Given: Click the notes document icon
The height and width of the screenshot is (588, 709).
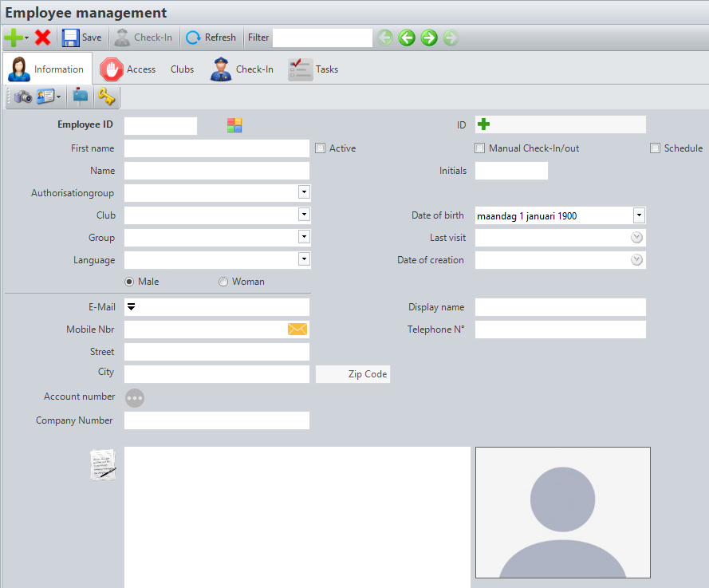Looking at the screenshot, I should coord(104,464).
